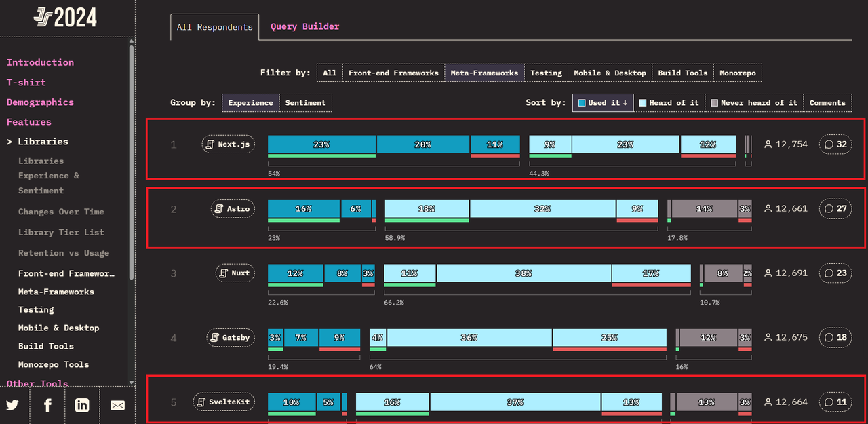
Task: Open Monorepo Tools sidebar link
Action: (54, 364)
